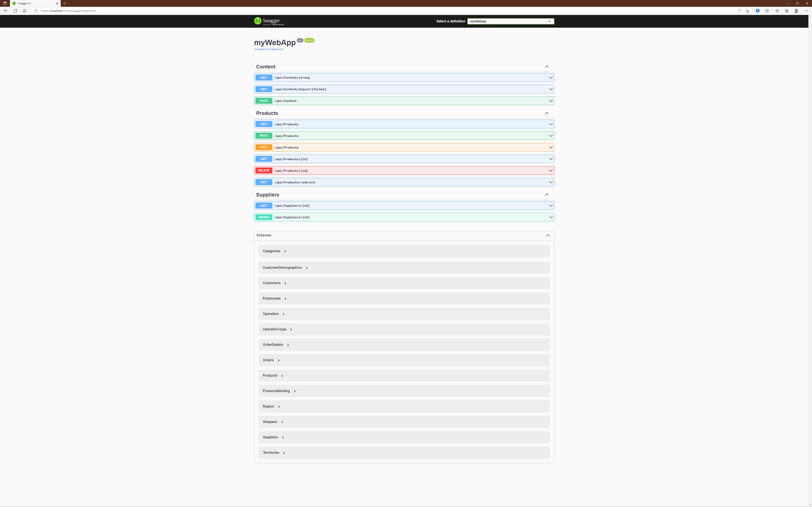Click the PUT /api/Products method button
Image resolution: width=812 pixels, height=507 pixels.
pyautogui.click(x=264, y=147)
